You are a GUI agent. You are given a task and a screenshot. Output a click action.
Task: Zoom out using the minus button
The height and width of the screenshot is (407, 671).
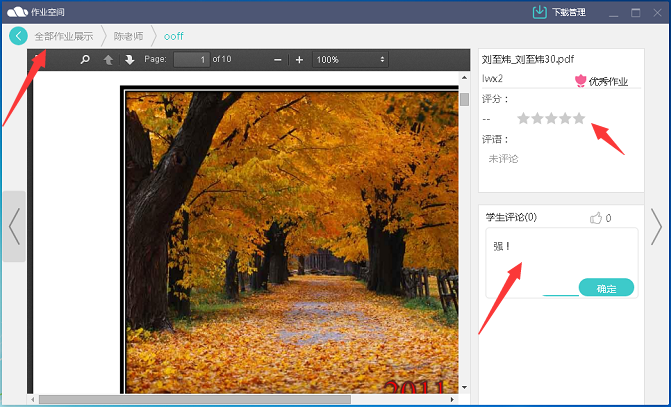[278, 60]
